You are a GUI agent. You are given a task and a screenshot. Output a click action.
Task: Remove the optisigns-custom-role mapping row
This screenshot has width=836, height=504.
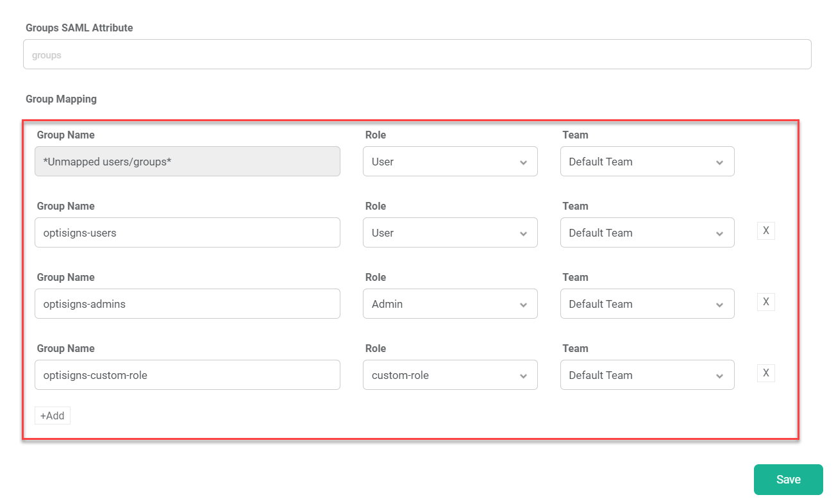coord(765,373)
